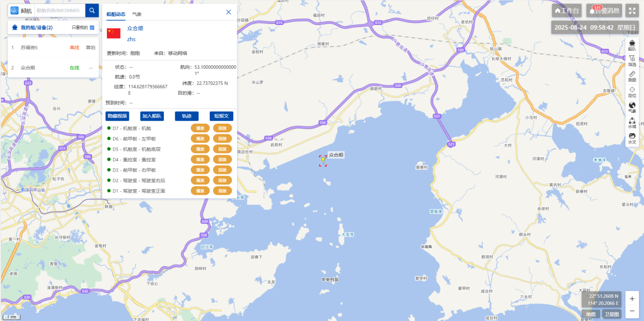Open the 水文 hydrology layer icon
This screenshot has height=321, width=644.
point(632,138)
